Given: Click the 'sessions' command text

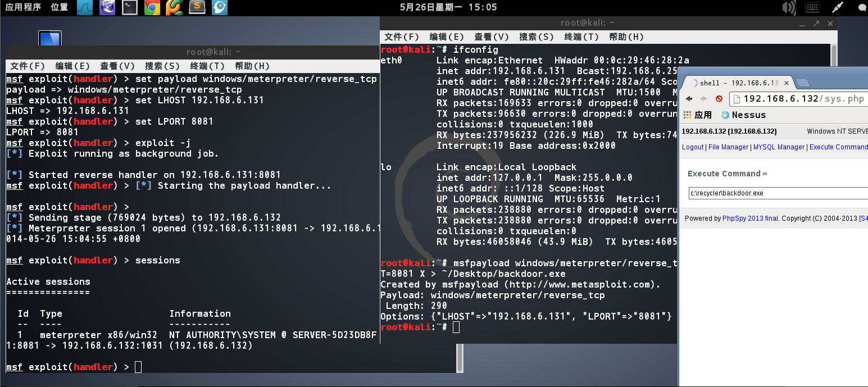Looking at the screenshot, I should (x=158, y=260).
